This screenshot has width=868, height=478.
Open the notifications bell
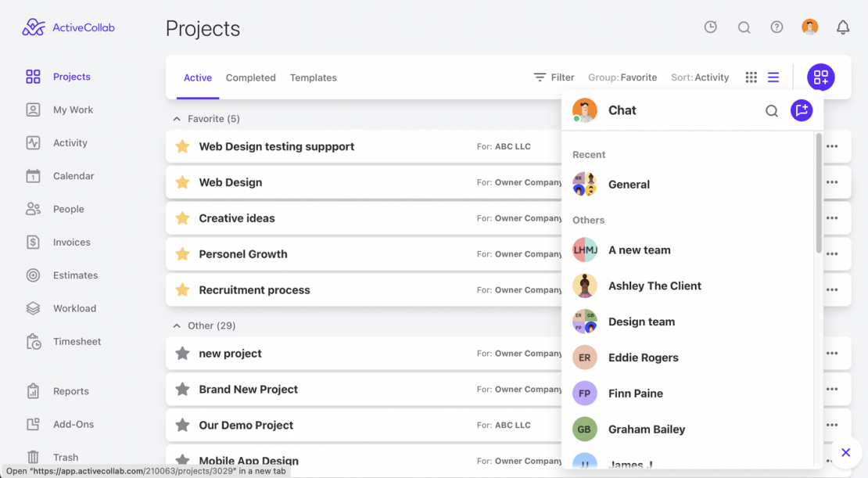click(843, 27)
